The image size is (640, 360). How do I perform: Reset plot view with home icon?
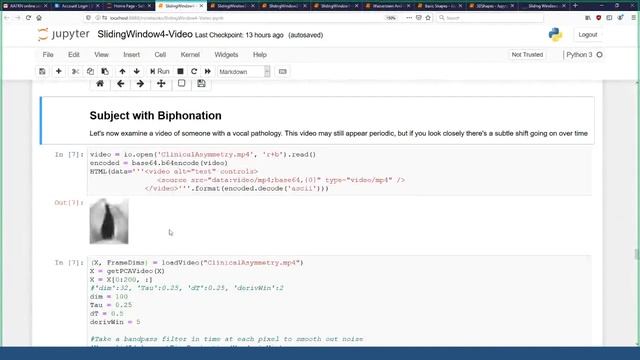coord(100,84)
